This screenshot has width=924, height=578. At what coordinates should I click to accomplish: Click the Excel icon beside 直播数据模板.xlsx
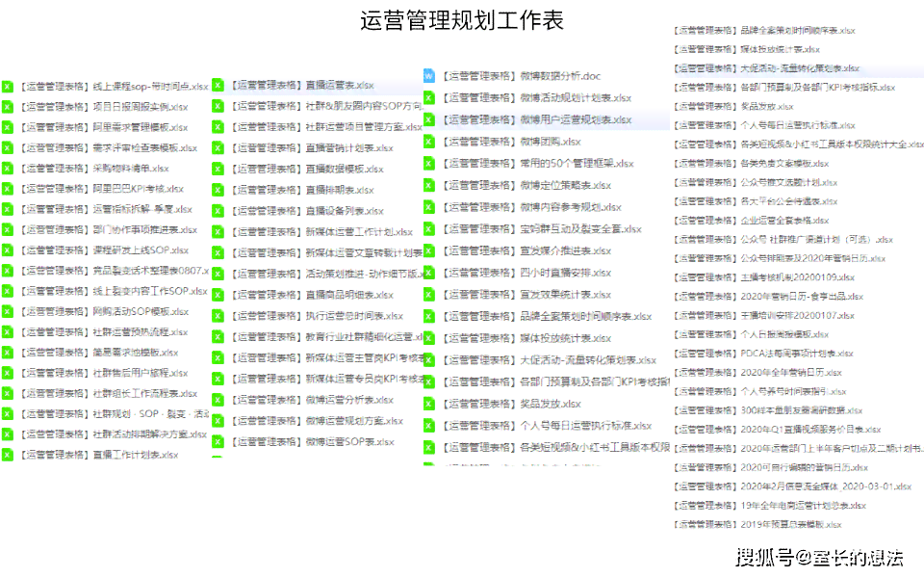[218, 169]
